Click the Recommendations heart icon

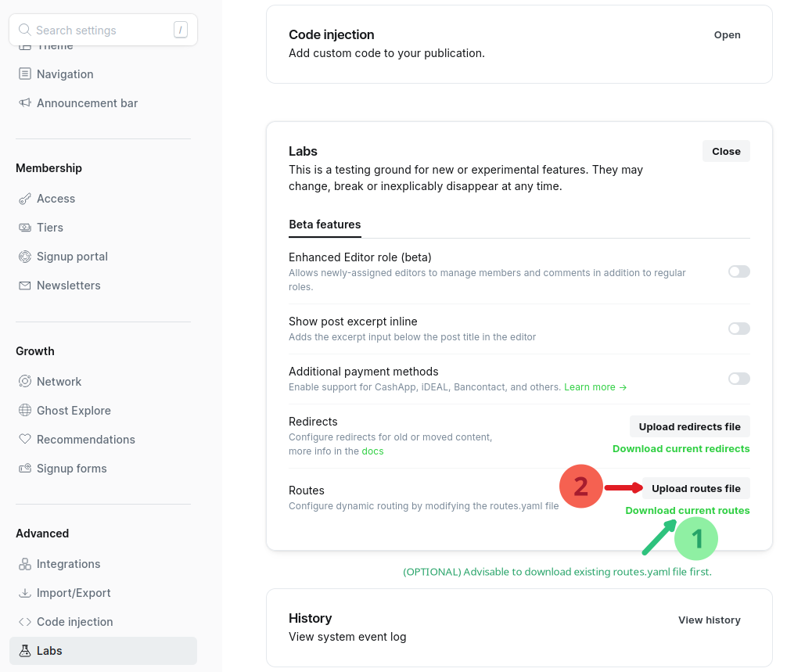tap(25, 440)
